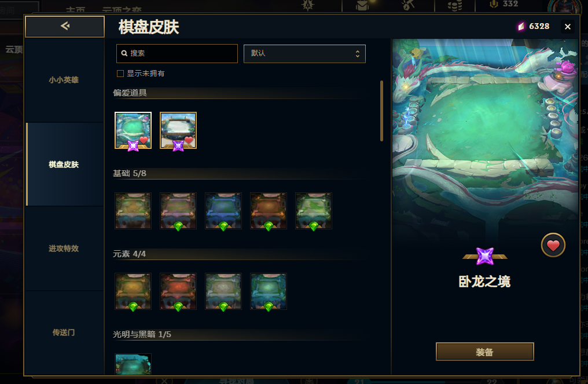The image size is (588, 384).
Task: Open the 进攻特效 tab
Action: point(64,248)
